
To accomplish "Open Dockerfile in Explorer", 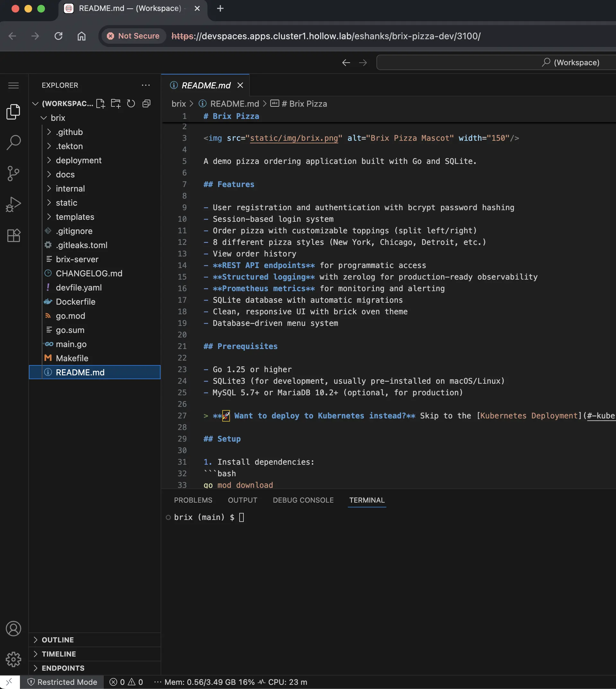I will pyautogui.click(x=95, y=302).
